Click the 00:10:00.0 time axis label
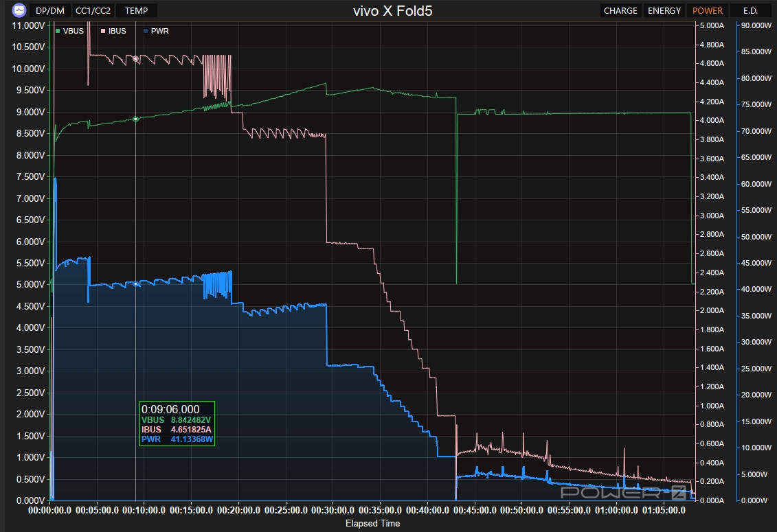The image size is (777, 532). click(x=144, y=510)
